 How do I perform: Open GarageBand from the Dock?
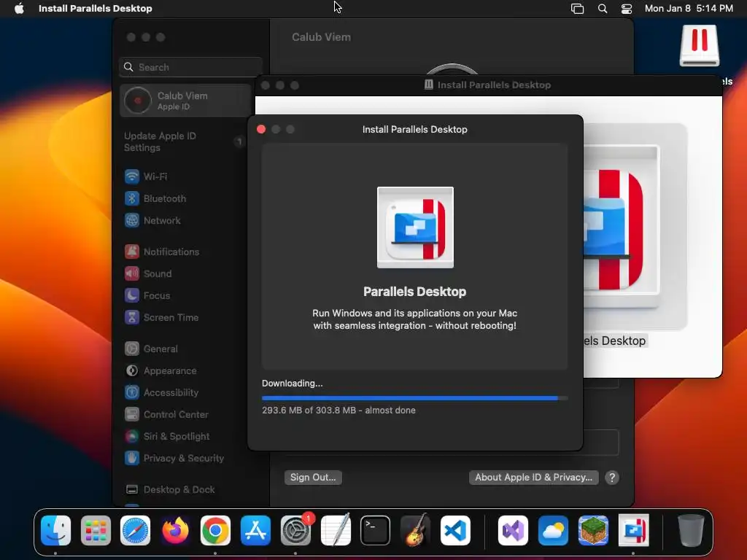[x=415, y=531]
